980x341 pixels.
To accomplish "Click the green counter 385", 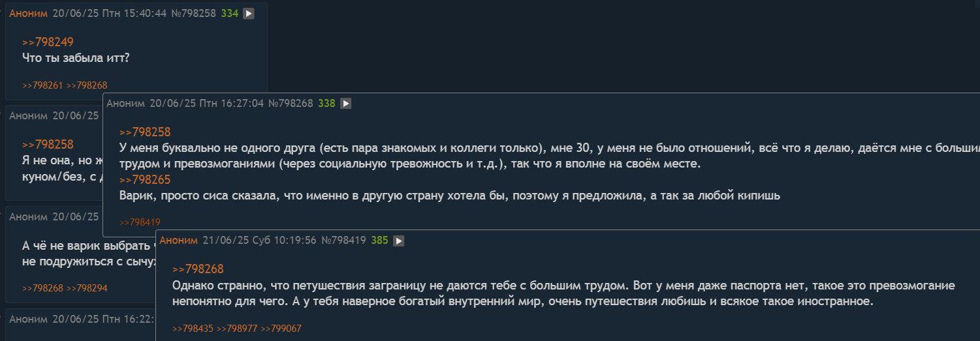I will (x=380, y=241).
